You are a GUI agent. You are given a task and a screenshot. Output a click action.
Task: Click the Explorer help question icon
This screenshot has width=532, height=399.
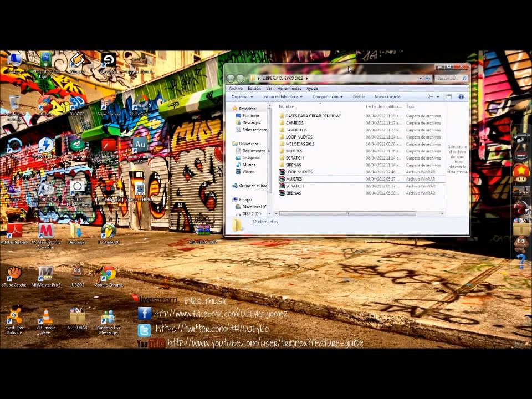pos(461,96)
